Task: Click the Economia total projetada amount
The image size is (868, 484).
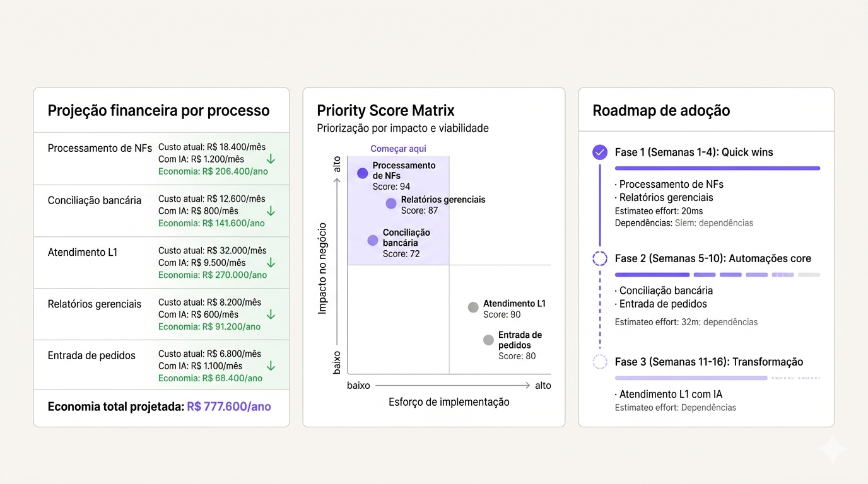Action: click(x=228, y=407)
